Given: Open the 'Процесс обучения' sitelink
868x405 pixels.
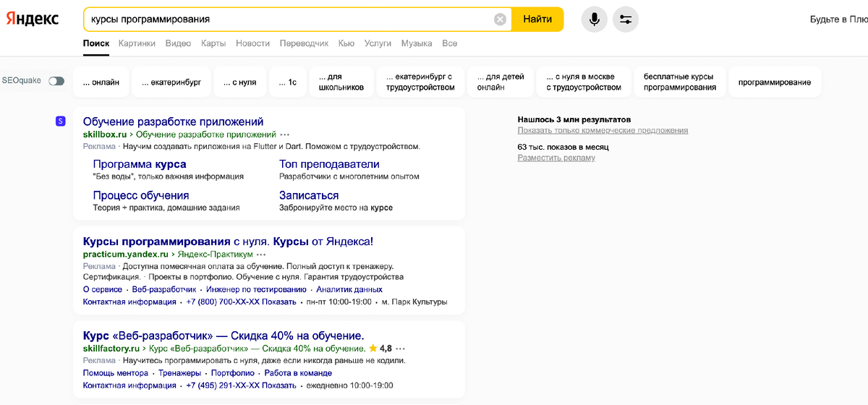Looking at the screenshot, I should 141,195.
